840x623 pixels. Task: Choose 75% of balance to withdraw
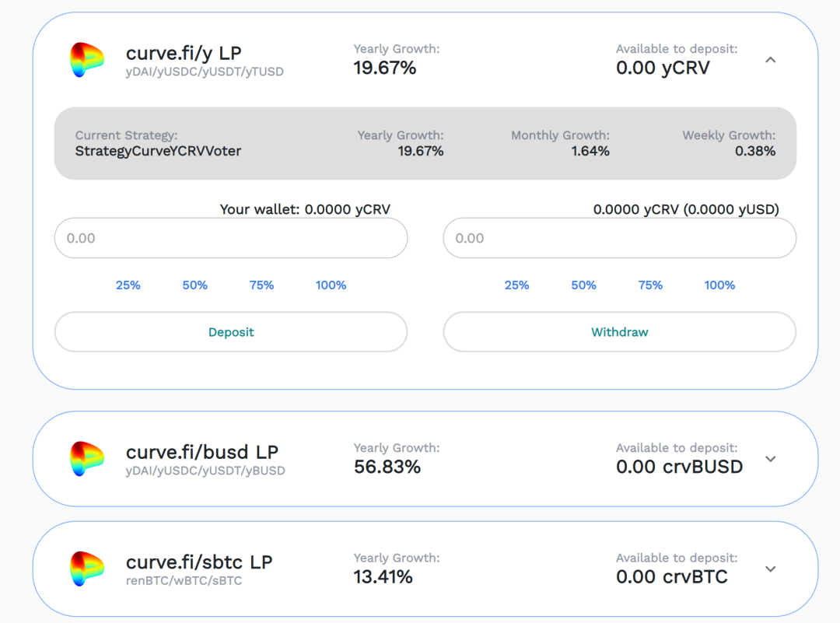pyautogui.click(x=650, y=285)
